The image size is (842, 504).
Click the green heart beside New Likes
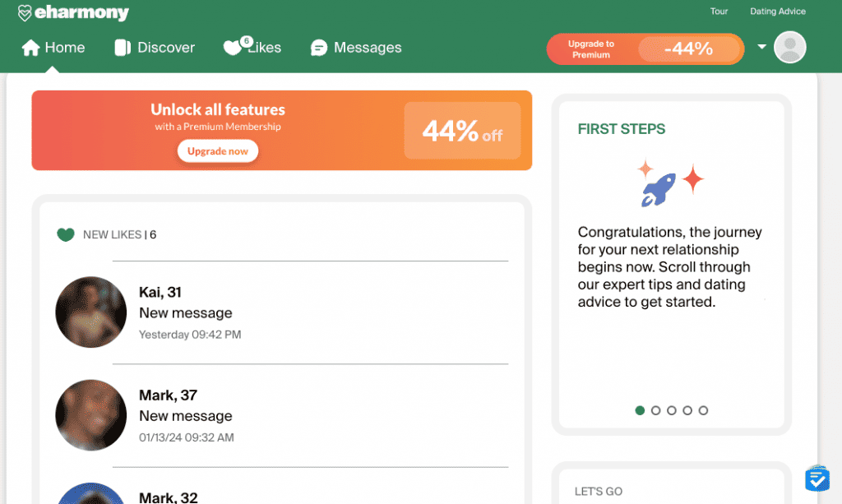66,235
